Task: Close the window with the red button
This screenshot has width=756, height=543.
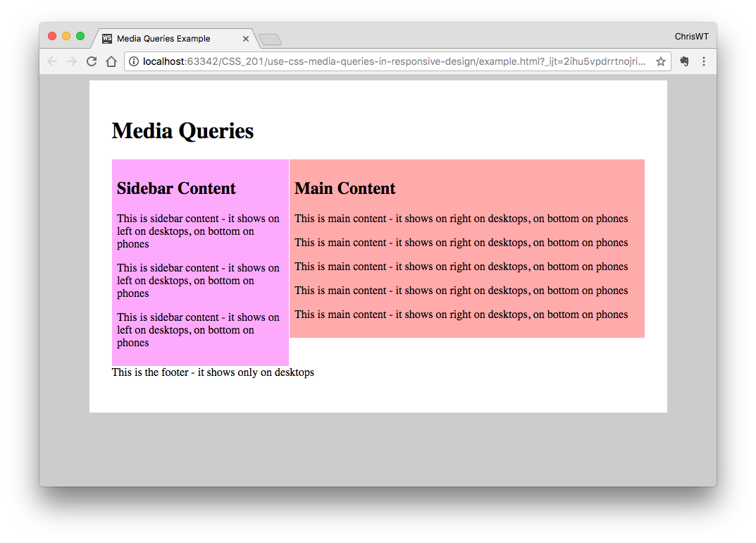Action: [52, 36]
